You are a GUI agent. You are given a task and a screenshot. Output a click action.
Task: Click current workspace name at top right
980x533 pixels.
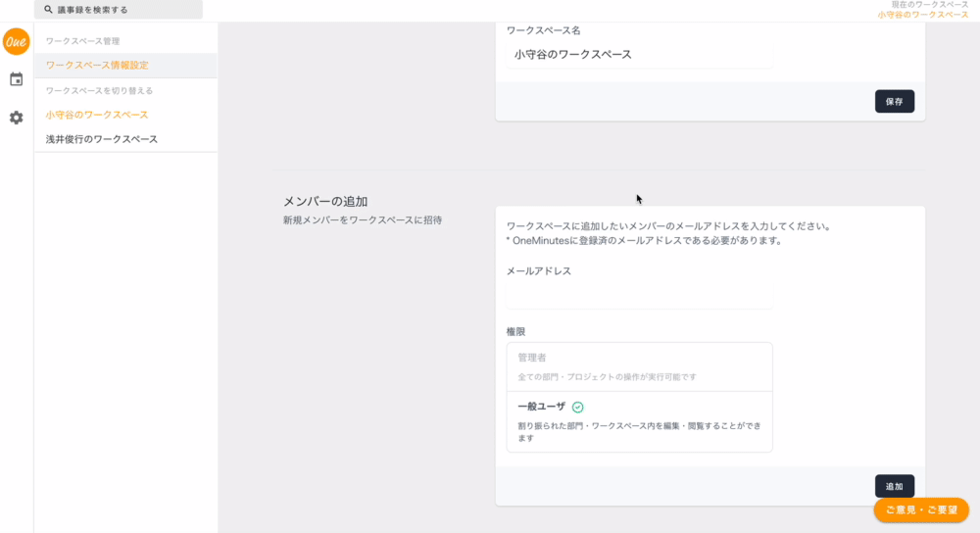click(922, 15)
